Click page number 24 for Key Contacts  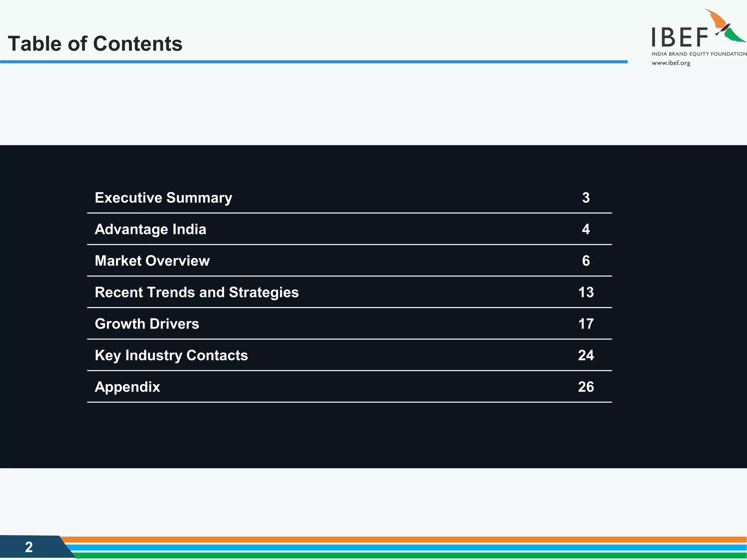click(x=586, y=355)
